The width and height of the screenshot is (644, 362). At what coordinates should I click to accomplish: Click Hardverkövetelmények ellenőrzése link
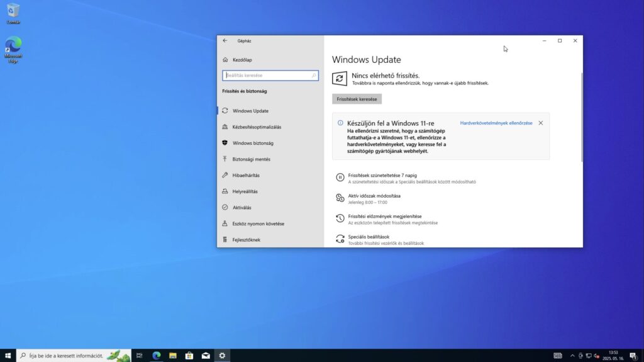496,123
